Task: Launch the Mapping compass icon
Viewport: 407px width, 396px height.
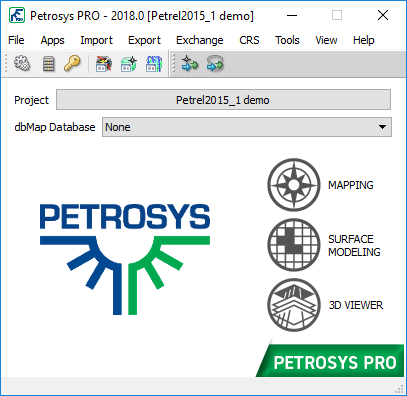Action: 294,185
